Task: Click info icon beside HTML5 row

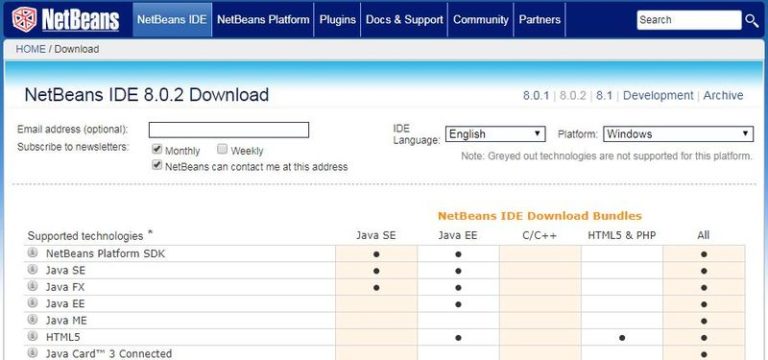Action: click(x=32, y=336)
